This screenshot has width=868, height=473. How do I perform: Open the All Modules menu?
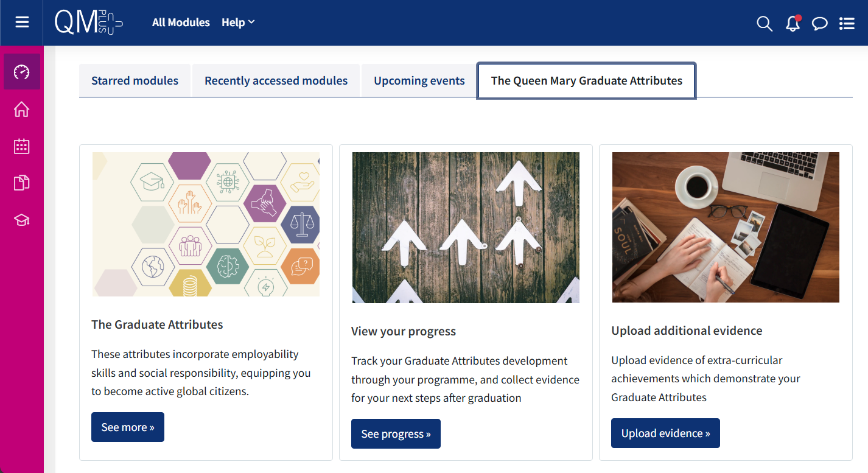click(x=181, y=22)
